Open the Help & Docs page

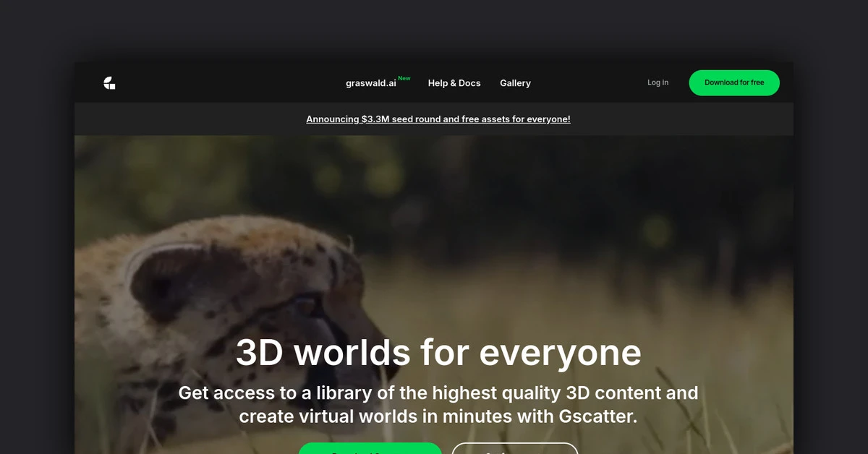coord(454,83)
